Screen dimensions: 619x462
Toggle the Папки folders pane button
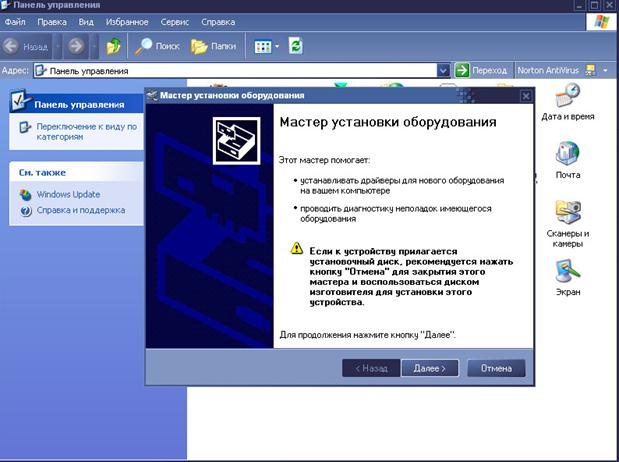[212, 46]
